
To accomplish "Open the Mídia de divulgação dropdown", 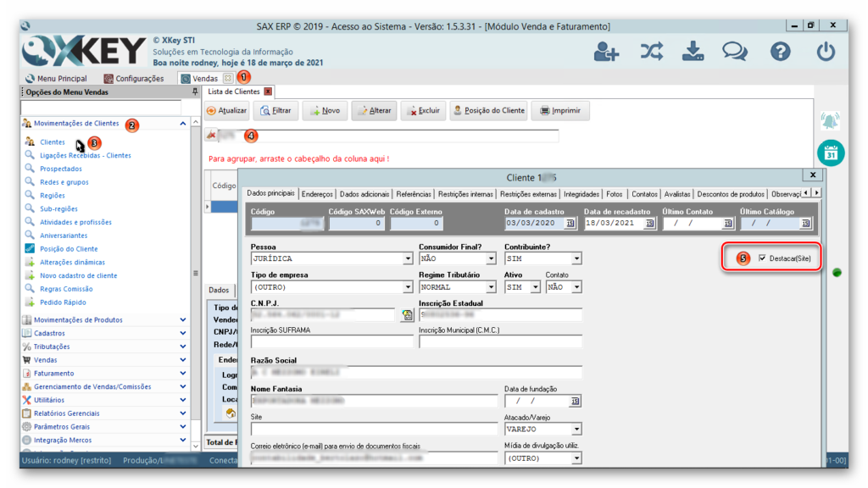I will (576, 458).
